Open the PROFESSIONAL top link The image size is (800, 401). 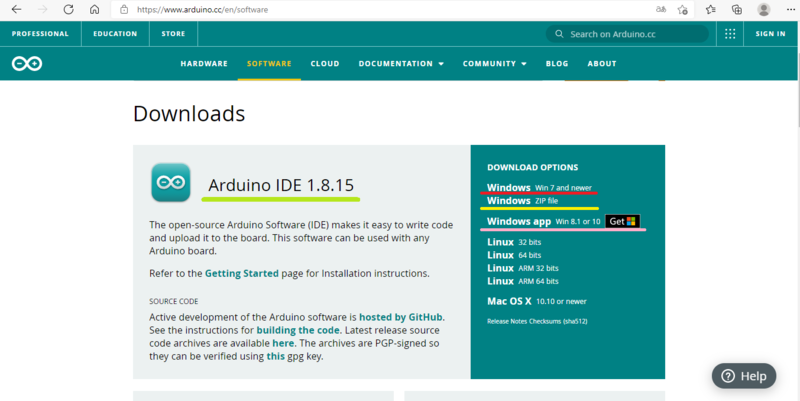(x=40, y=34)
